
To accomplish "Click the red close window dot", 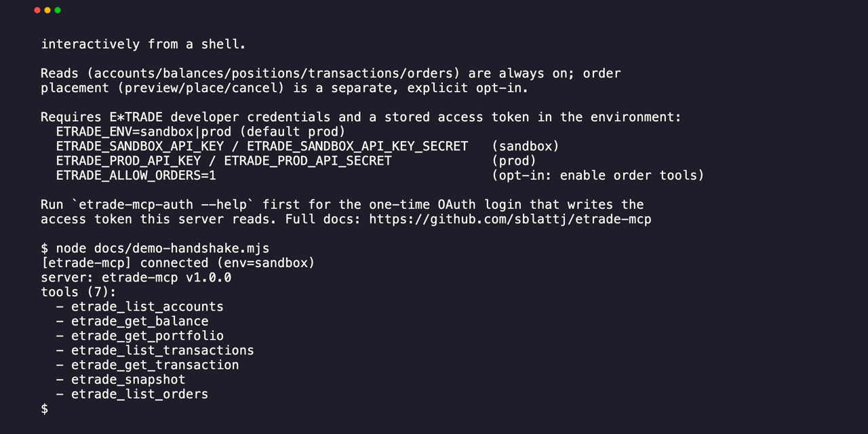I will click(37, 10).
